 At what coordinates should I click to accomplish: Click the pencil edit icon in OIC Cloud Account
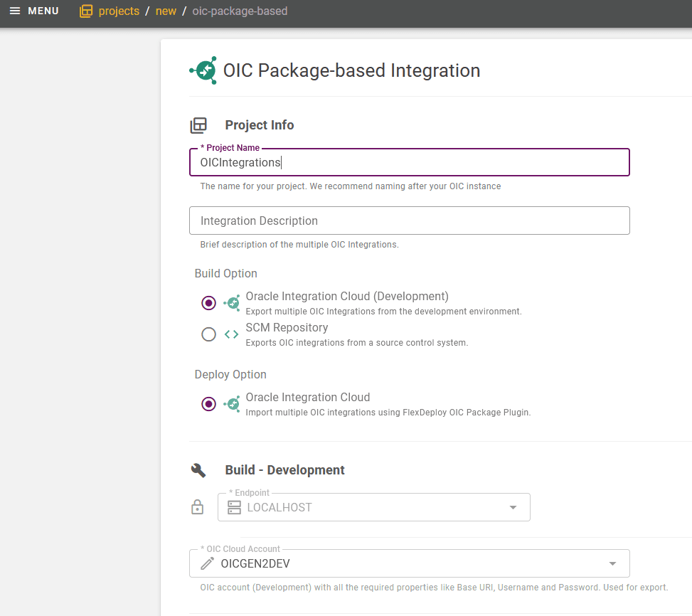pos(208,563)
